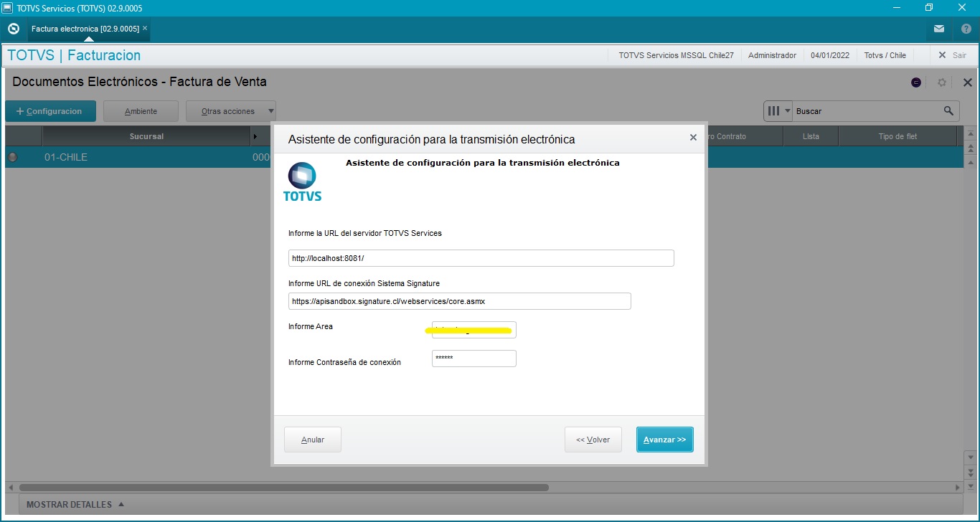
Task: Click the Tipo de flet column header
Action: tap(897, 136)
